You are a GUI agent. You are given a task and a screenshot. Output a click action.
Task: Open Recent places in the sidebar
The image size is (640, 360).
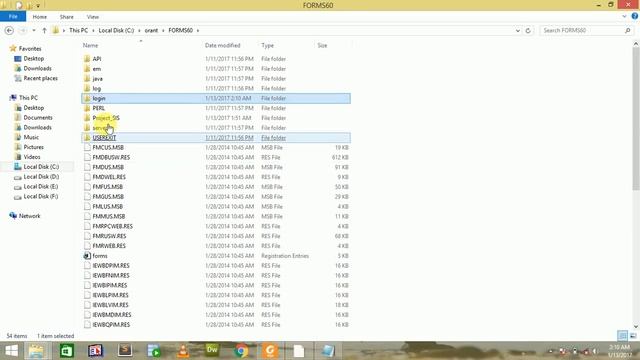[40, 78]
